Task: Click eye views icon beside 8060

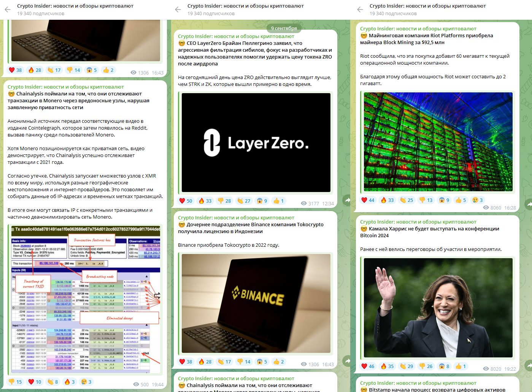Action: coord(486,208)
